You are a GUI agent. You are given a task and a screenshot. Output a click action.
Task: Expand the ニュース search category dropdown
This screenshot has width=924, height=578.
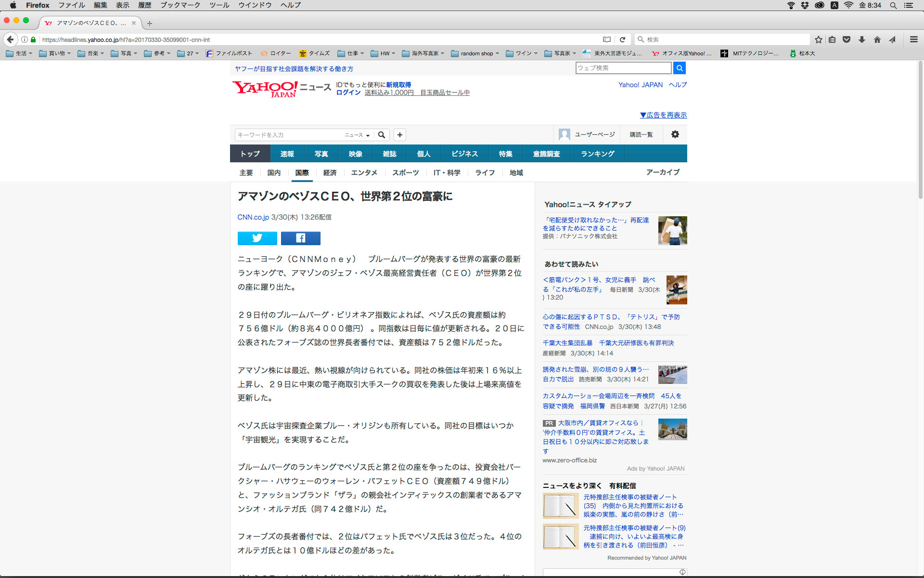tap(357, 135)
